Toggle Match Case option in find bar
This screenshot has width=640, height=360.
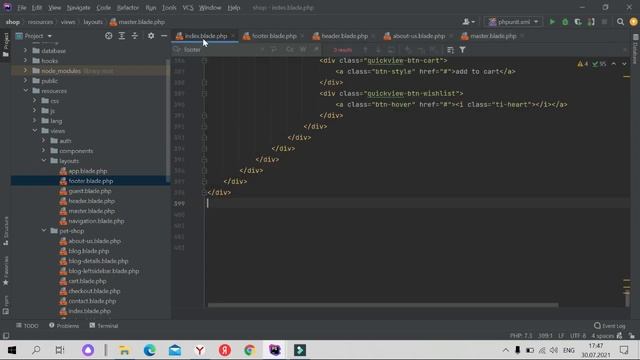click(290, 50)
